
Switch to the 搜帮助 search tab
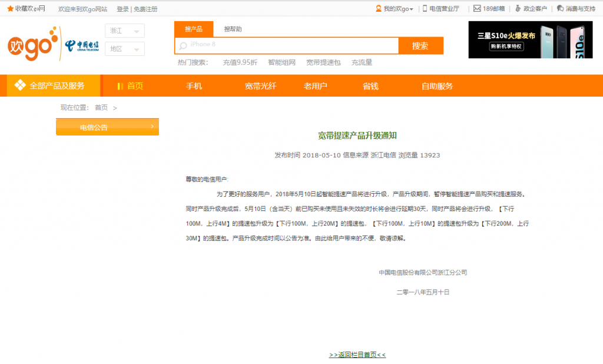pos(233,29)
